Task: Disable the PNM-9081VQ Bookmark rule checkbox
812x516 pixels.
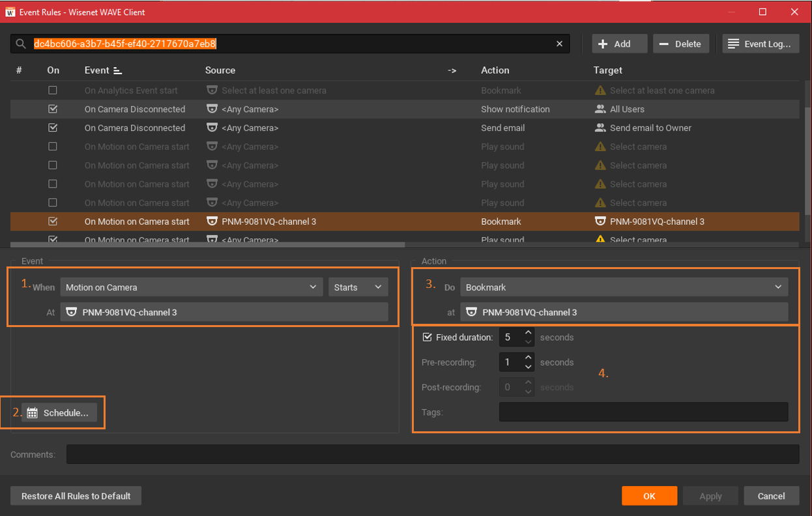Action: [x=53, y=222]
